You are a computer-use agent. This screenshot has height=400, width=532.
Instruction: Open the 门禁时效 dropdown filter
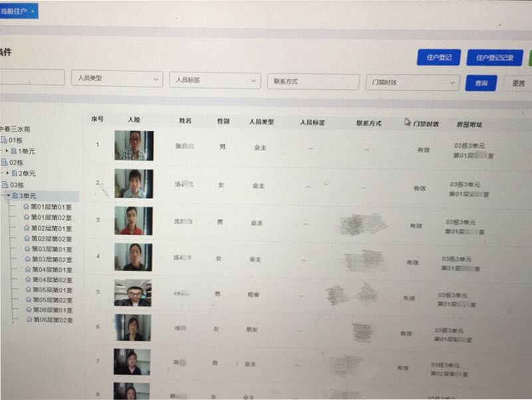[x=412, y=83]
